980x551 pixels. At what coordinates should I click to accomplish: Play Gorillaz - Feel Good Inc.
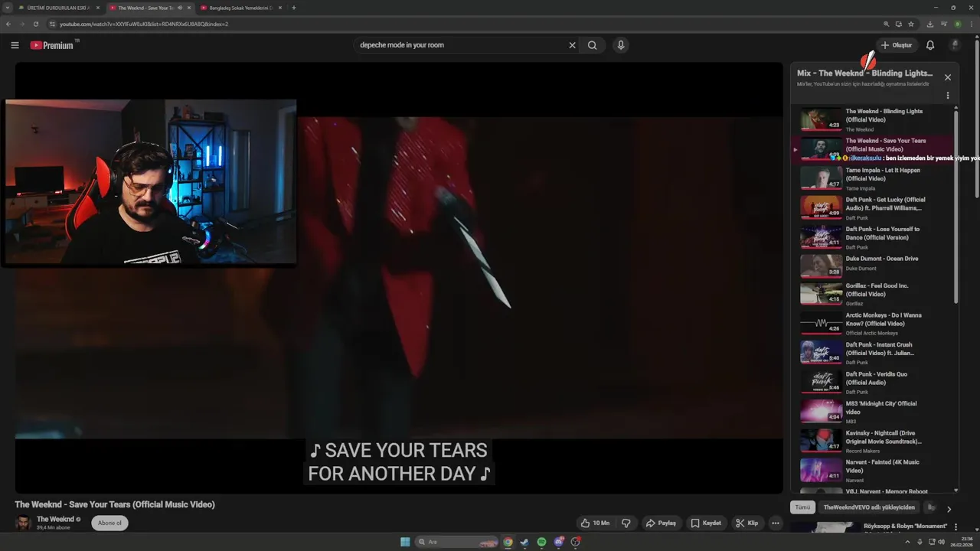(872, 295)
